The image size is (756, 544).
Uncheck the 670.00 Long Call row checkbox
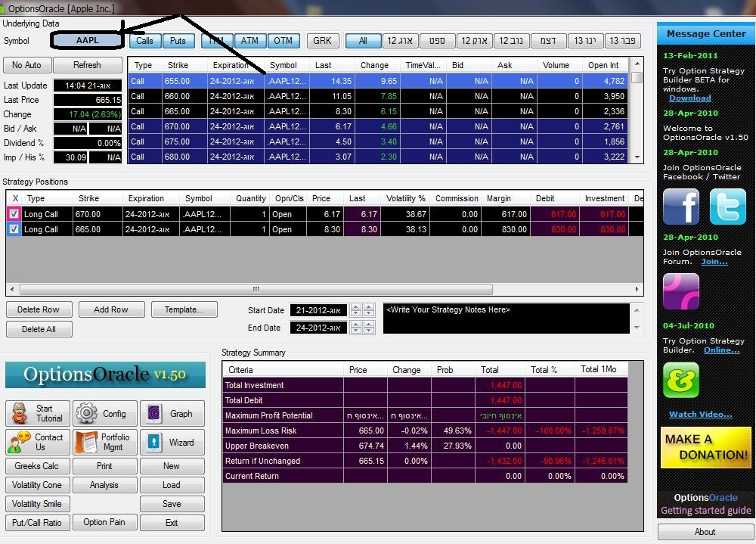[x=15, y=214]
